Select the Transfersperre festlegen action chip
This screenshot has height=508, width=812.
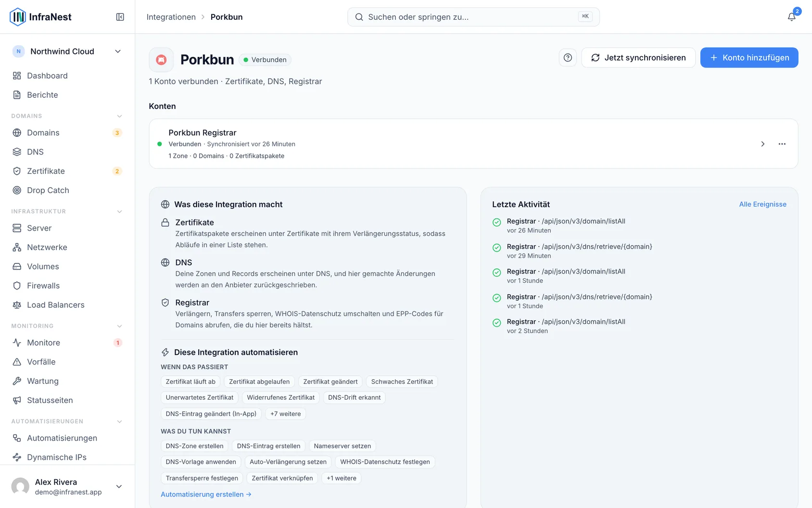[x=202, y=478]
